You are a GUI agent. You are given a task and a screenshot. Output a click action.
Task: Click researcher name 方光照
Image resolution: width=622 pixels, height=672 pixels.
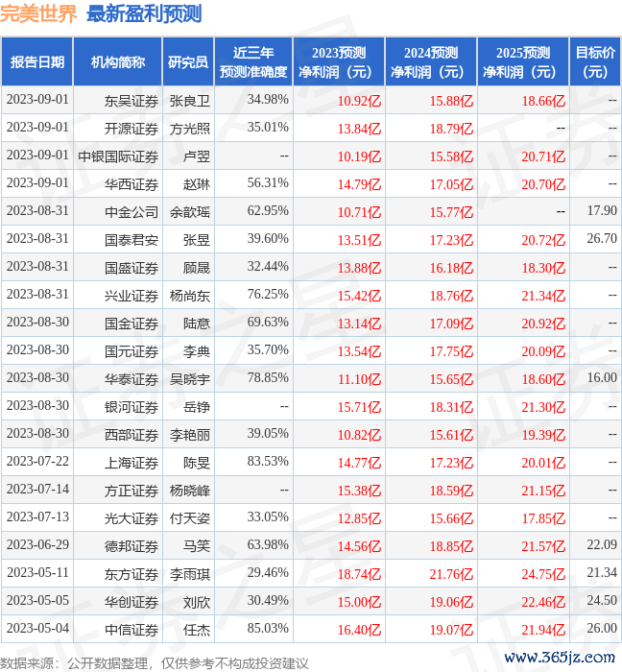click(x=190, y=129)
